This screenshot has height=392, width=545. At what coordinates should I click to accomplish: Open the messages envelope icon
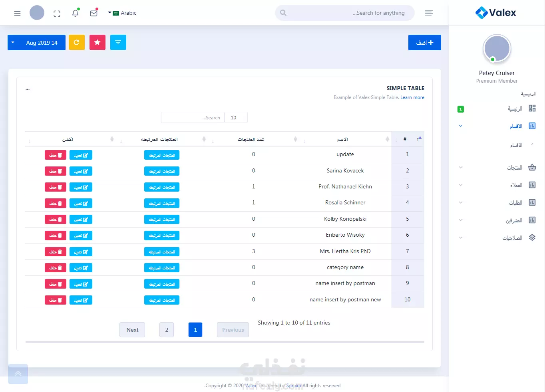94,13
